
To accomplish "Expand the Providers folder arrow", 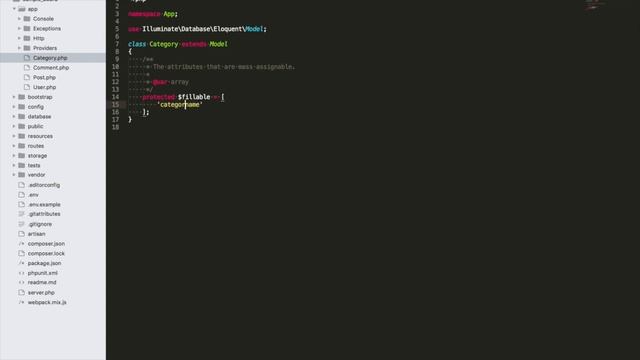I will pos(19,48).
